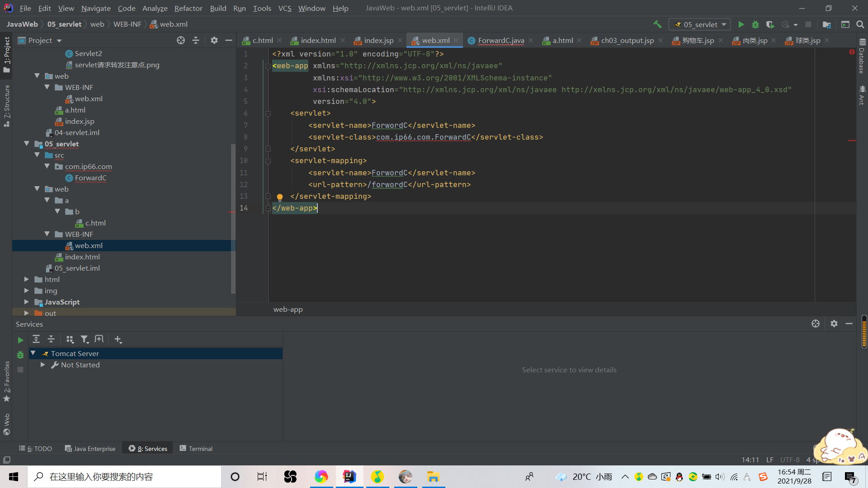Click the Settings gear in Project panel

tap(214, 40)
